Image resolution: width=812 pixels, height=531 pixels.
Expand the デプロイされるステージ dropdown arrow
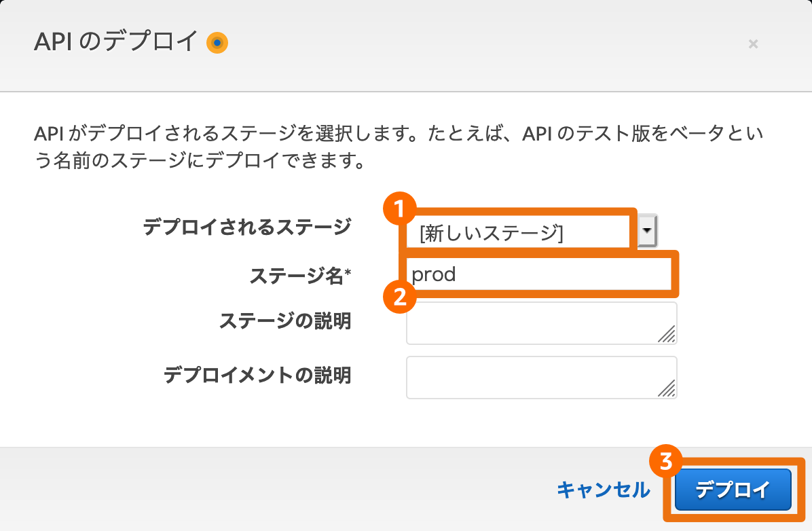[647, 231]
